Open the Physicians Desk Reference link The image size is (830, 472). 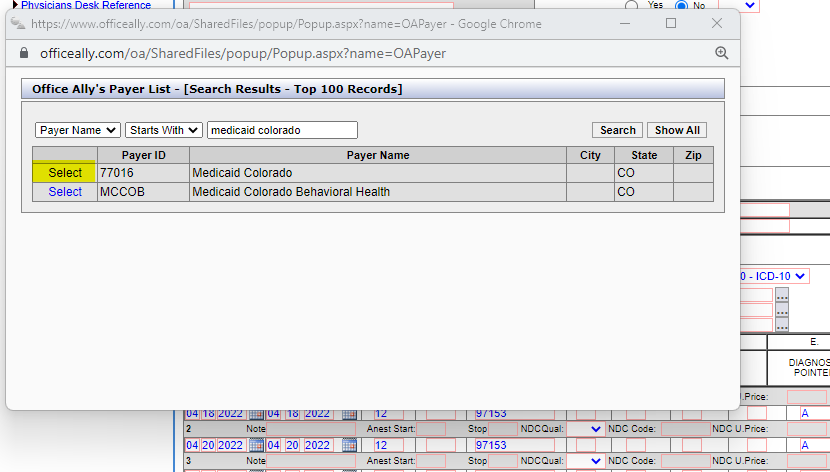85,5
